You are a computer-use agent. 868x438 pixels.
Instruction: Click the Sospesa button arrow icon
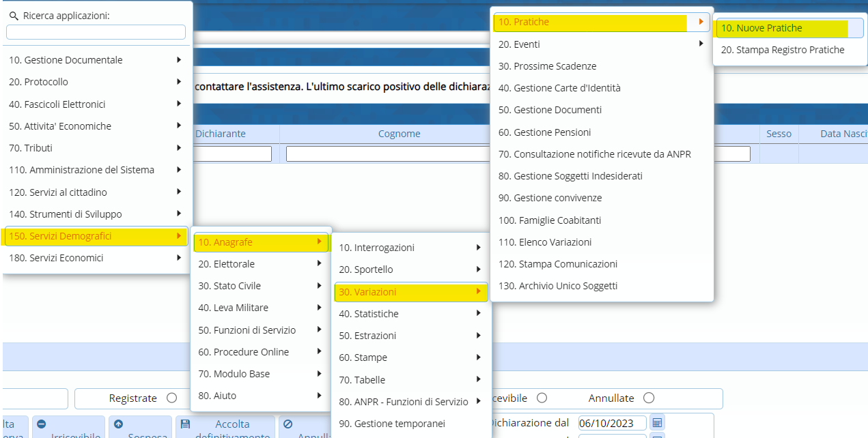[x=119, y=424]
